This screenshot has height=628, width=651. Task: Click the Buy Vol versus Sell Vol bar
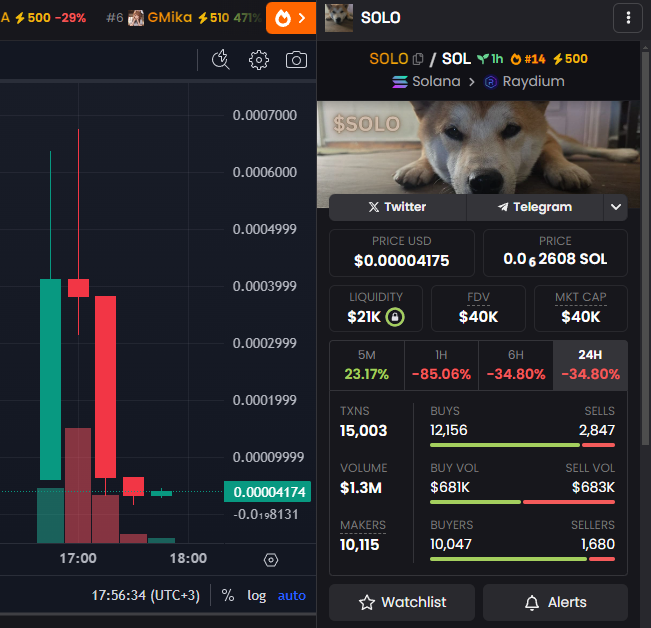click(522, 502)
